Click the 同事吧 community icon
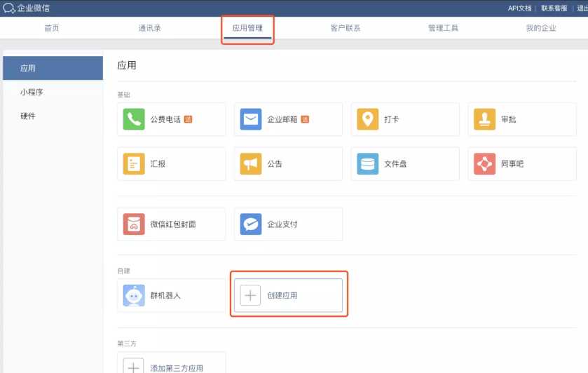Viewport: 588px width, 373px height. point(484,164)
